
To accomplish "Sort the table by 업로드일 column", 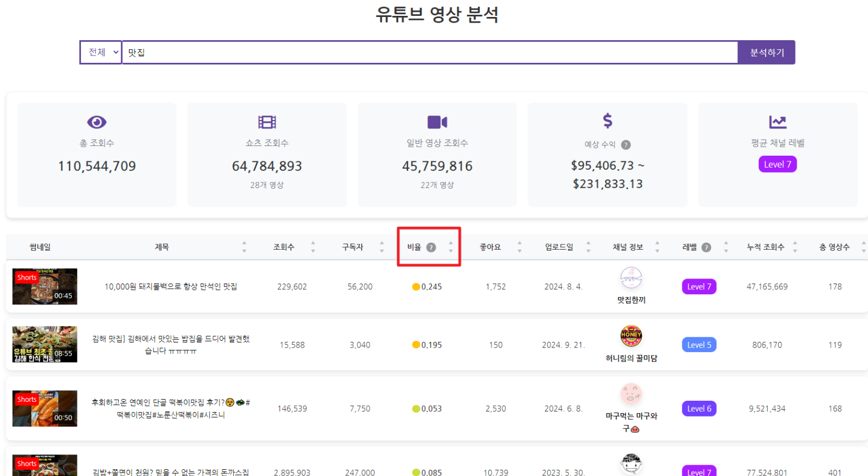I will (x=559, y=247).
